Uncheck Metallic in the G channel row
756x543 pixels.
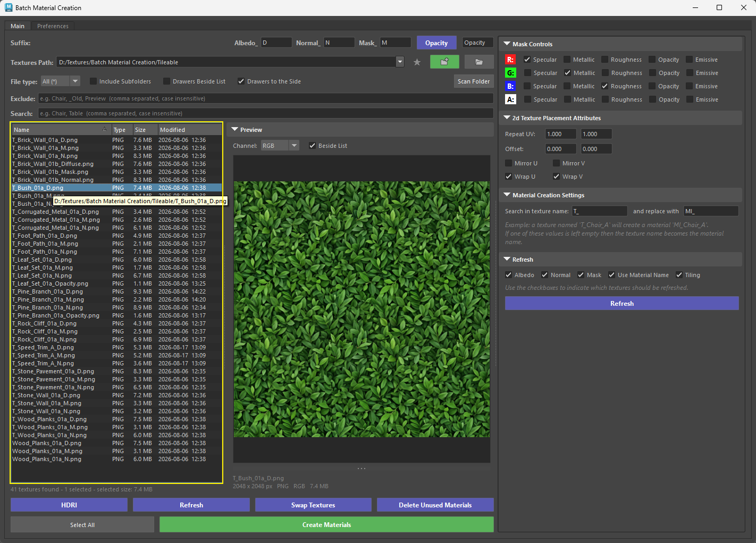[568, 73]
